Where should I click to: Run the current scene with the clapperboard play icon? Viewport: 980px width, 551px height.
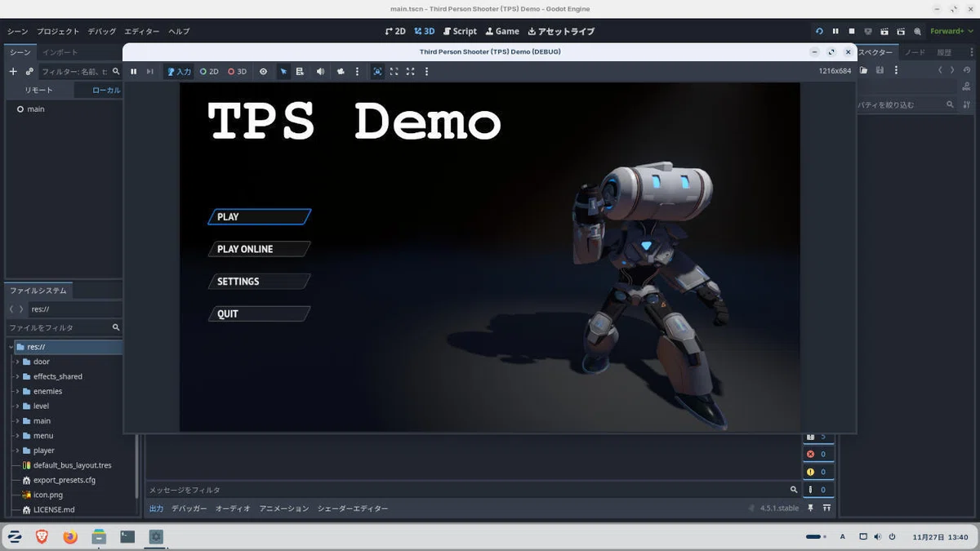click(x=884, y=31)
